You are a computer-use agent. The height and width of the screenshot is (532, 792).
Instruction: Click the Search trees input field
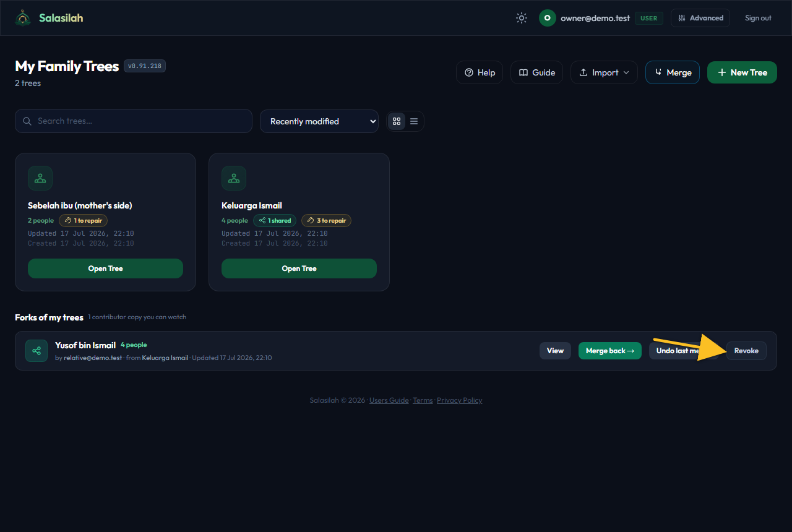click(134, 121)
